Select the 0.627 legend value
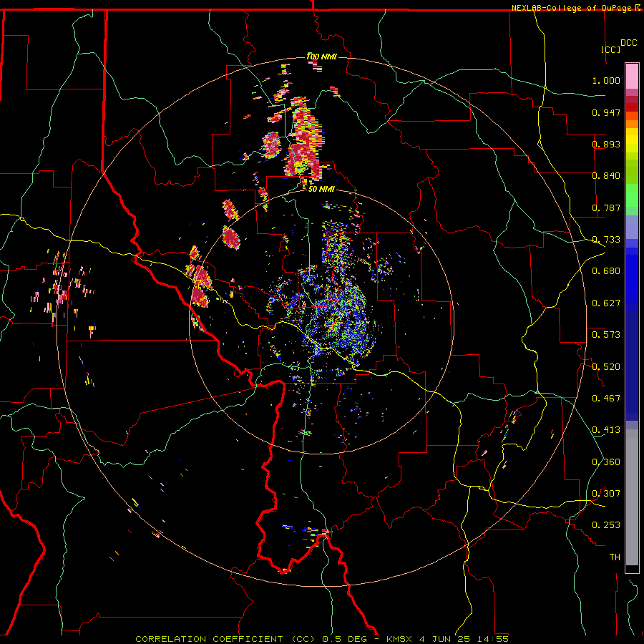The image size is (644, 644). pyautogui.click(x=606, y=303)
